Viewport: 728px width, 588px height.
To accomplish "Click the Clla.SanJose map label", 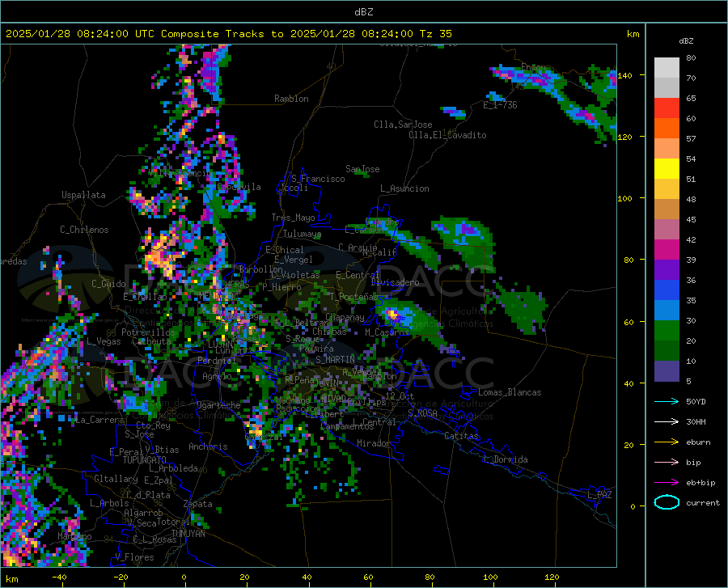I will click(x=403, y=125).
